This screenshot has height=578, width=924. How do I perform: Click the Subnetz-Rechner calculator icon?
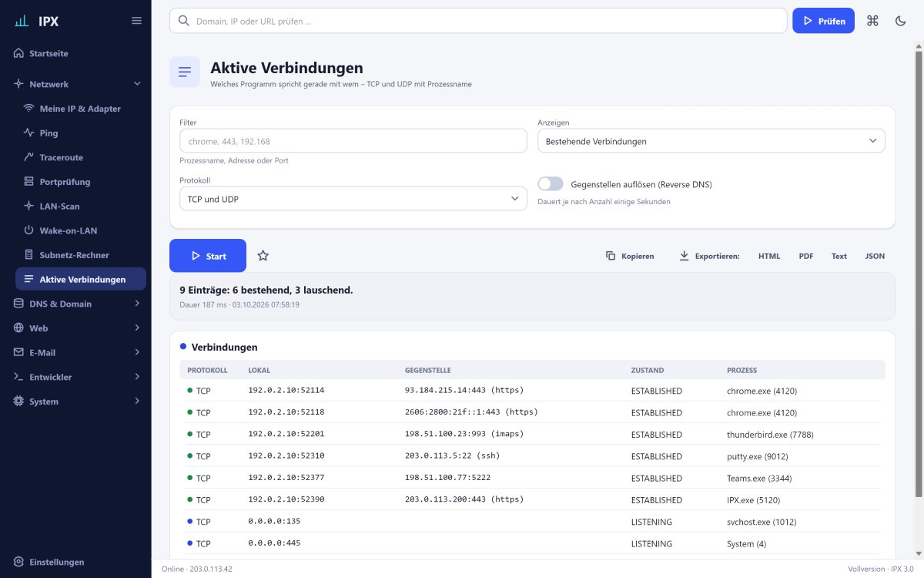(29, 254)
